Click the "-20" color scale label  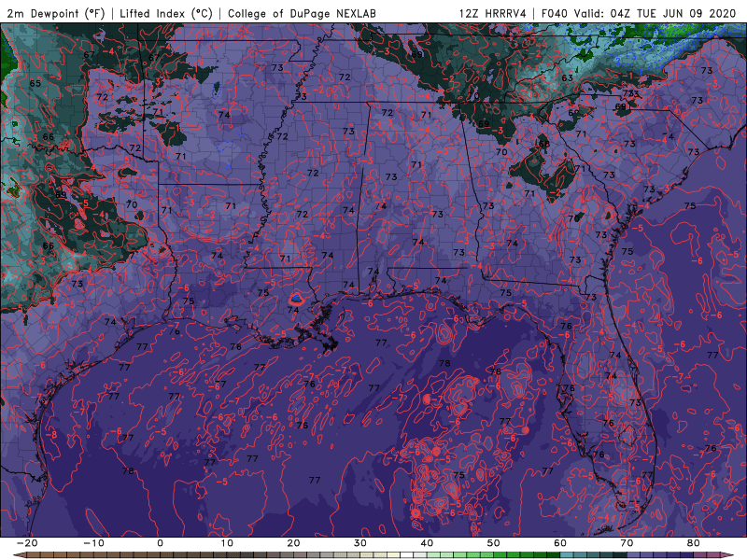pos(27,543)
